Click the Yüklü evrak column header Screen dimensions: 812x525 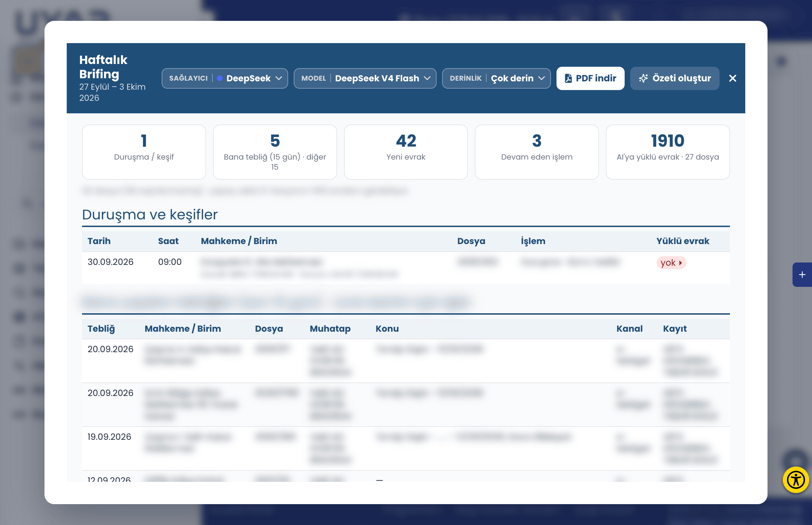click(x=683, y=241)
